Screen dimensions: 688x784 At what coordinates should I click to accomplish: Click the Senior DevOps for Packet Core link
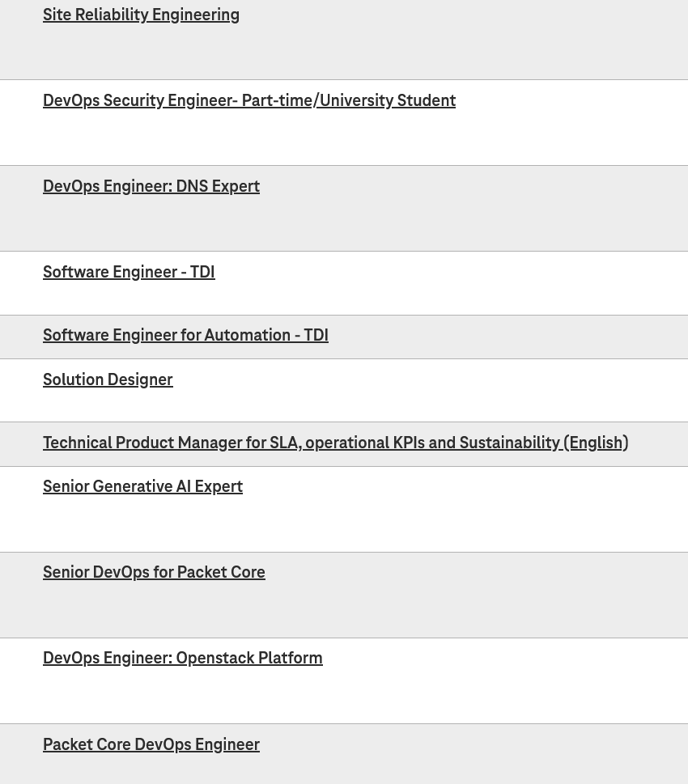154,572
